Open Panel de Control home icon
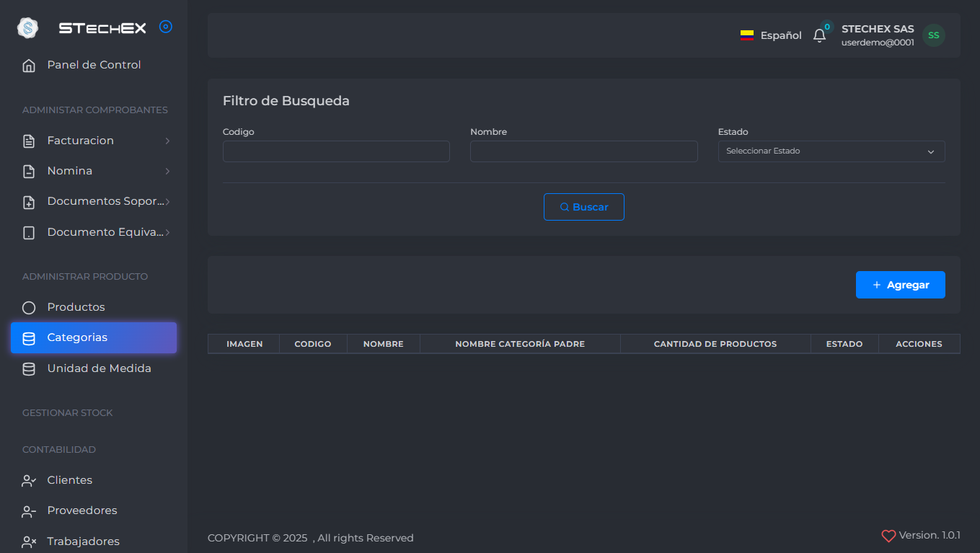This screenshot has width=980, height=553. (x=29, y=66)
